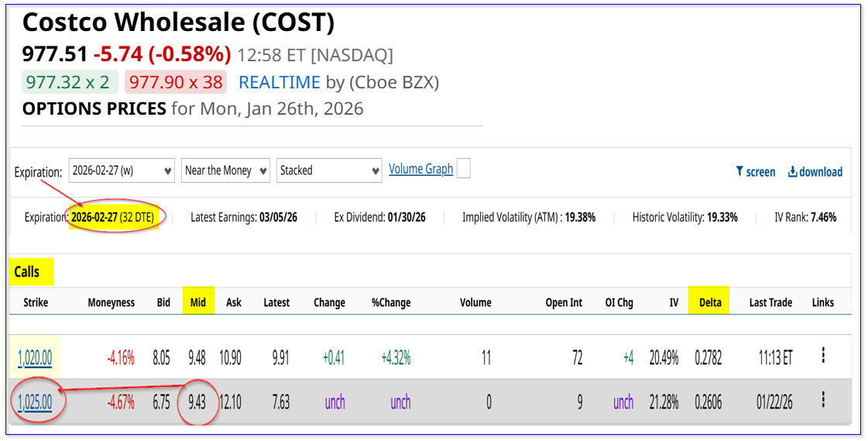Sort by Last Trade column header
The width and height of the screenshot is (868, 441).
tap(770, 302)
